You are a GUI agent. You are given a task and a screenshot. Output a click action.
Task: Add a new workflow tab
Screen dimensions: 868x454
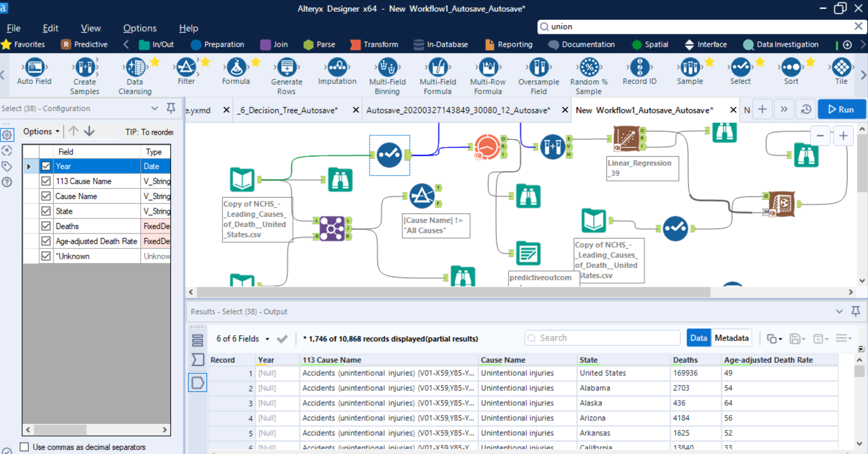pos(762,110)
